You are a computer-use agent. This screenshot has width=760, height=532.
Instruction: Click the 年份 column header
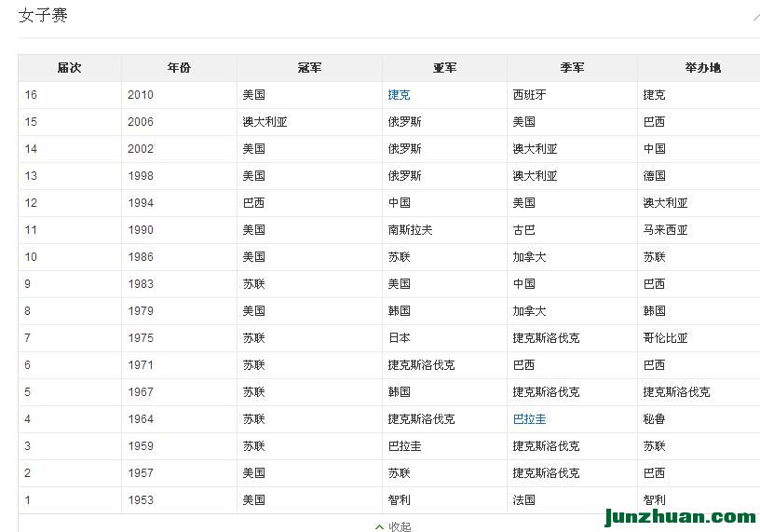179,68
